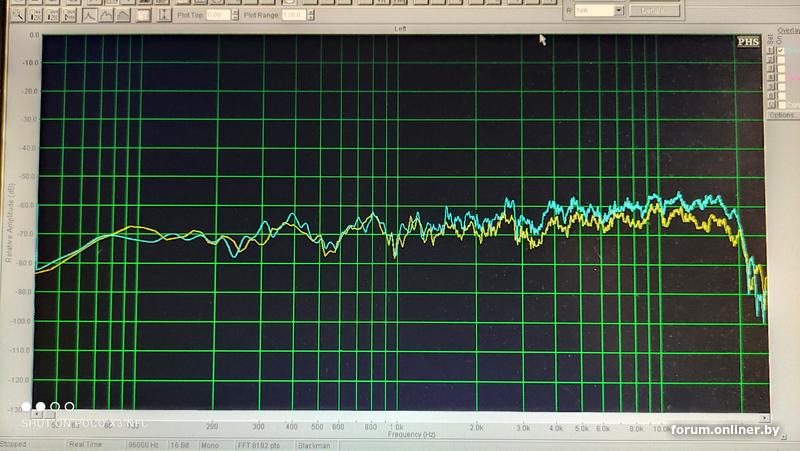Click the smooth hill curve toolbar icon
800x451 pixels.
click(x=123, y=15)
